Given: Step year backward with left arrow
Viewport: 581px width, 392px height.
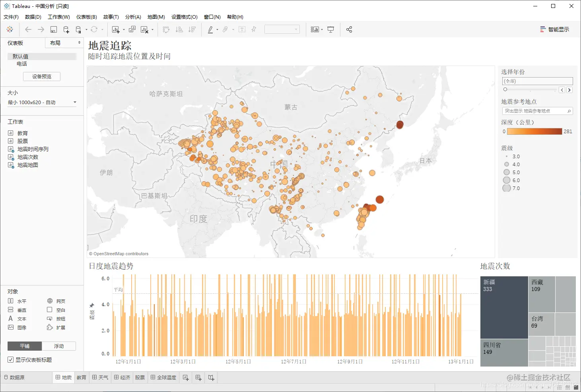Looking at the screenshot, I should coord(562,90).
